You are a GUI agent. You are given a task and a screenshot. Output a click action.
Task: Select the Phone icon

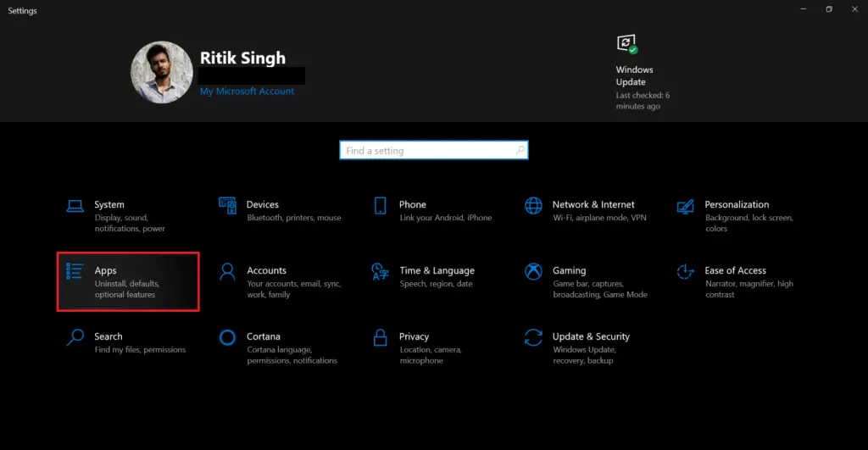point(381,205)
